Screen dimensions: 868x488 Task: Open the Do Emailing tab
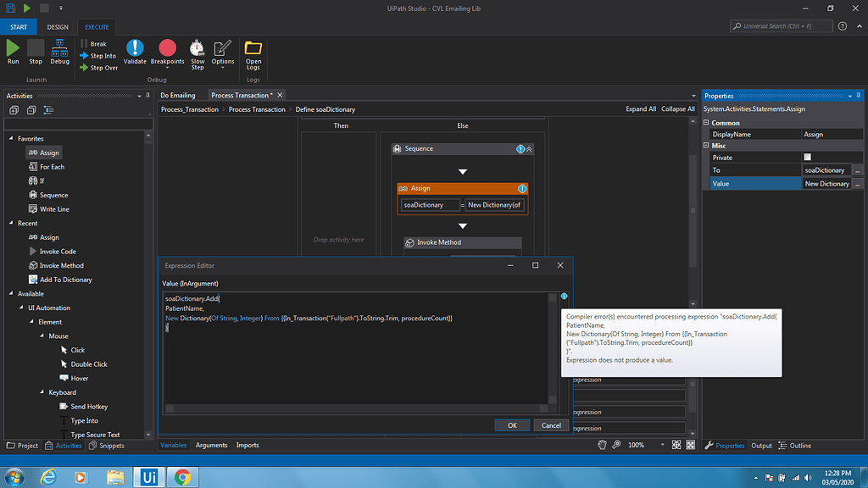pos(177,95)
